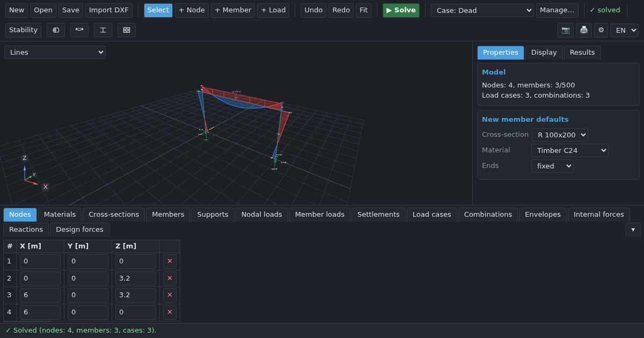Click the 'solved' status text in toolbar
Screen dimensions: 644x338
pos(605,10)
